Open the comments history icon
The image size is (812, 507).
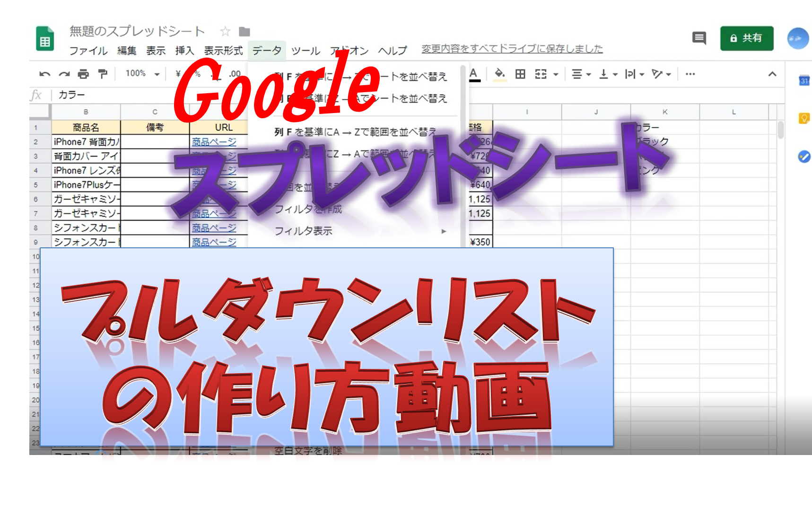(699, 38)
